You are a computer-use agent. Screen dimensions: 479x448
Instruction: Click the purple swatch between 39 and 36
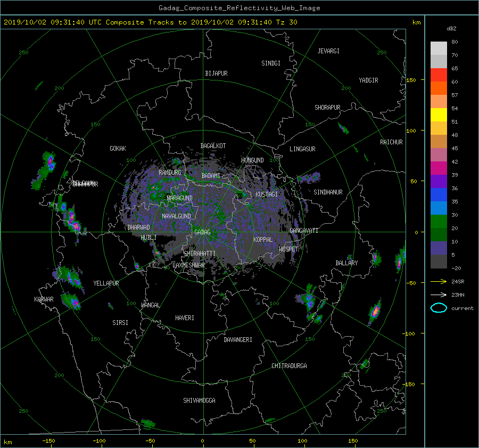click(439, 181)
